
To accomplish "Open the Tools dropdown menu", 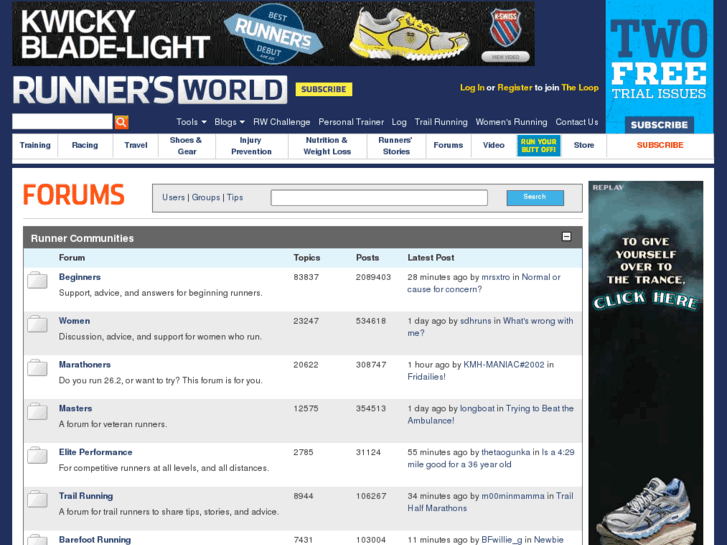I will click(191, 122).
